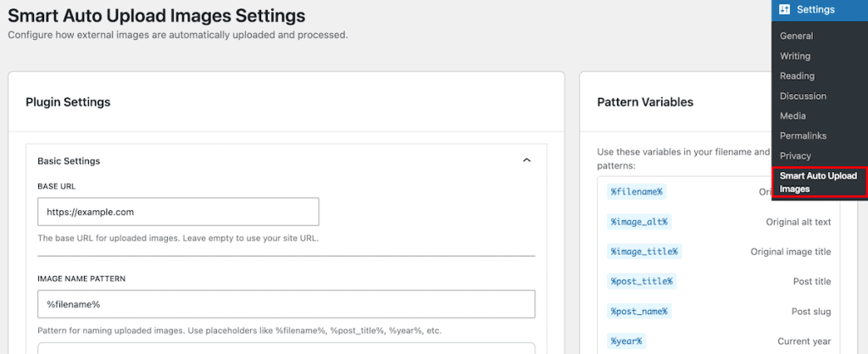Open Discussion settings
This screenshot has width=868, height=354.
(804, 96)
